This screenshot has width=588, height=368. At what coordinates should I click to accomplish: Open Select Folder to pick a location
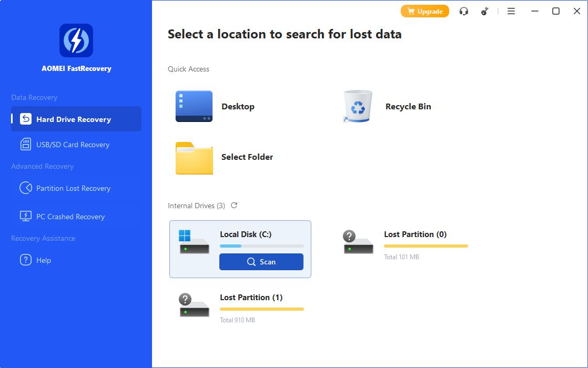[247, 157]
